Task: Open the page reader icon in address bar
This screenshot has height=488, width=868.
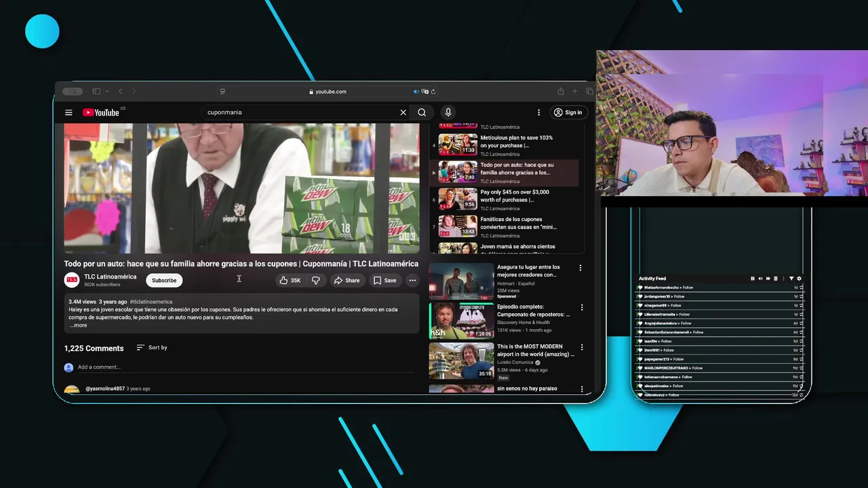Action: (222, 91)
